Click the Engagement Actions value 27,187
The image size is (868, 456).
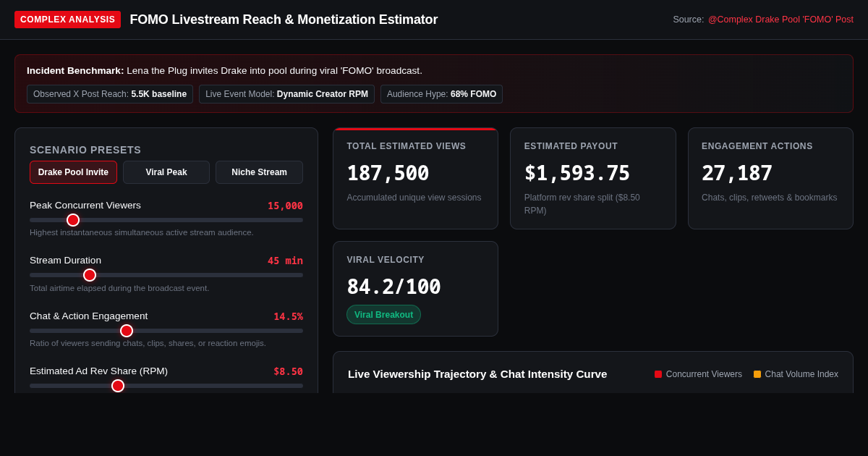click(x=737, y=173)
